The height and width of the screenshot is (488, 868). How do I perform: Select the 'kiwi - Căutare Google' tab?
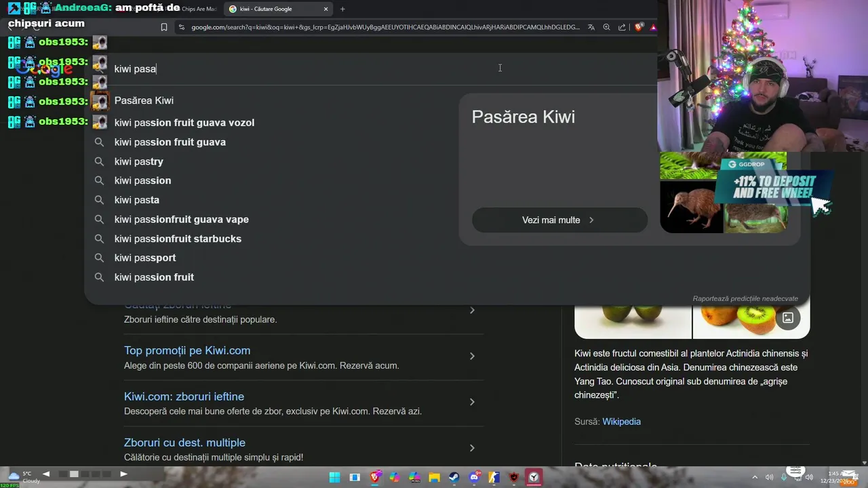[278, 9]
